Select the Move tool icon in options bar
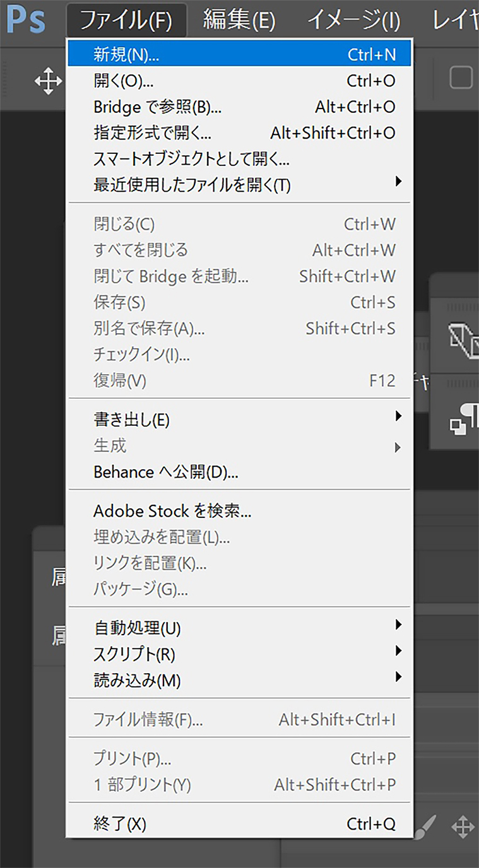 (x=48, y=81)
